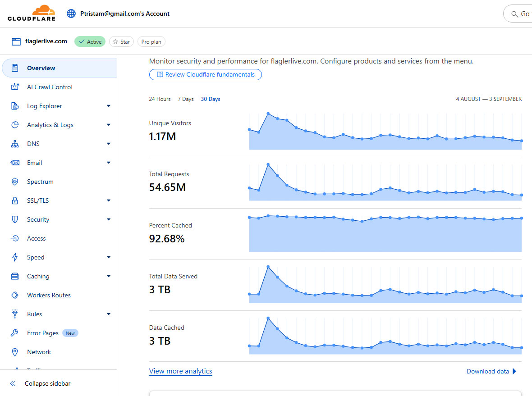
Task: Expand the DNS submenu arrow
Action: (x=109, y=144)
